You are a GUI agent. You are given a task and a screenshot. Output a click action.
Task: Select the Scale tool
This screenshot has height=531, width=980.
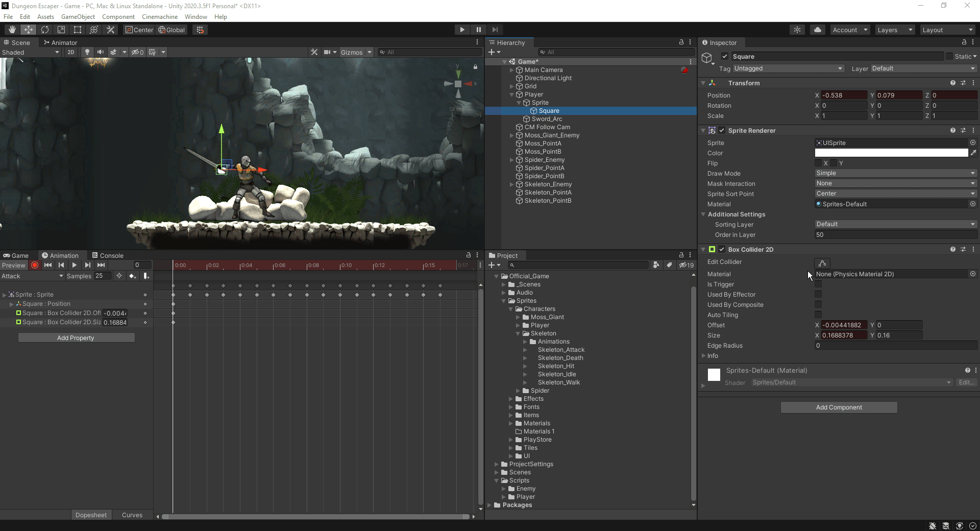tap(61, 30)
